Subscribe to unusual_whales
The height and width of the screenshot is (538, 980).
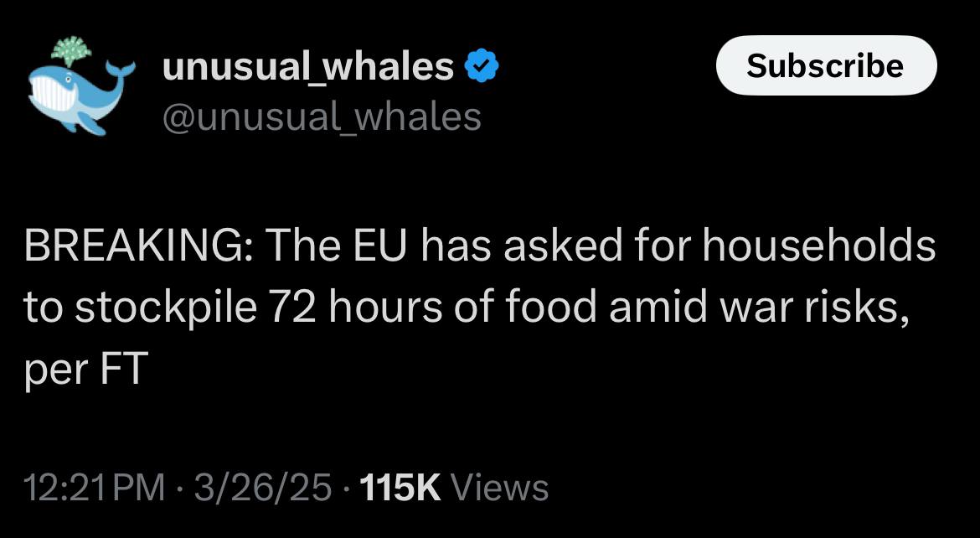tap(826, 65)
